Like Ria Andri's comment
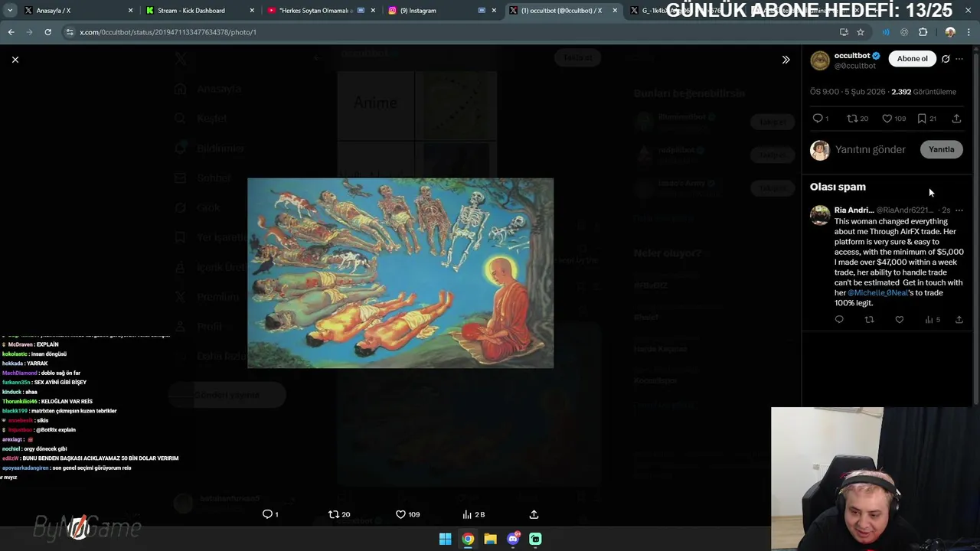The image size is (980, 551). 900,320
